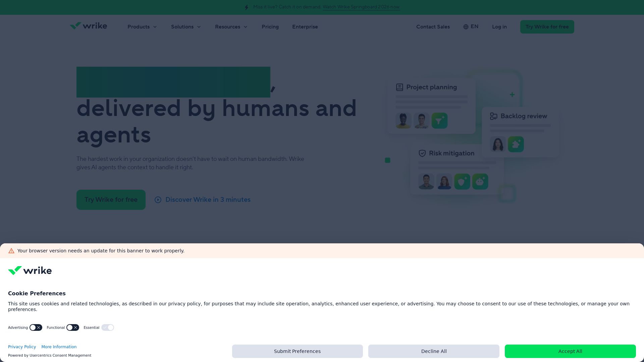Click Try Wrike for free in the header
644x362 pixels.
(547, 27)
